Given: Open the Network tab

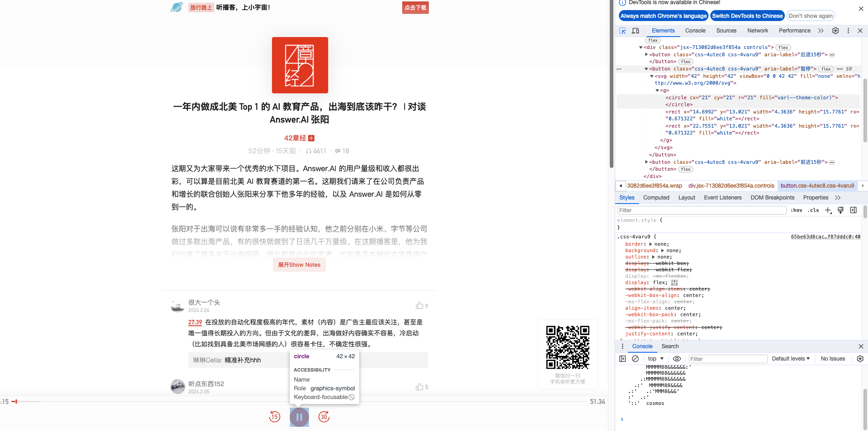Looking at the screenshot, I should coord(757,31).
